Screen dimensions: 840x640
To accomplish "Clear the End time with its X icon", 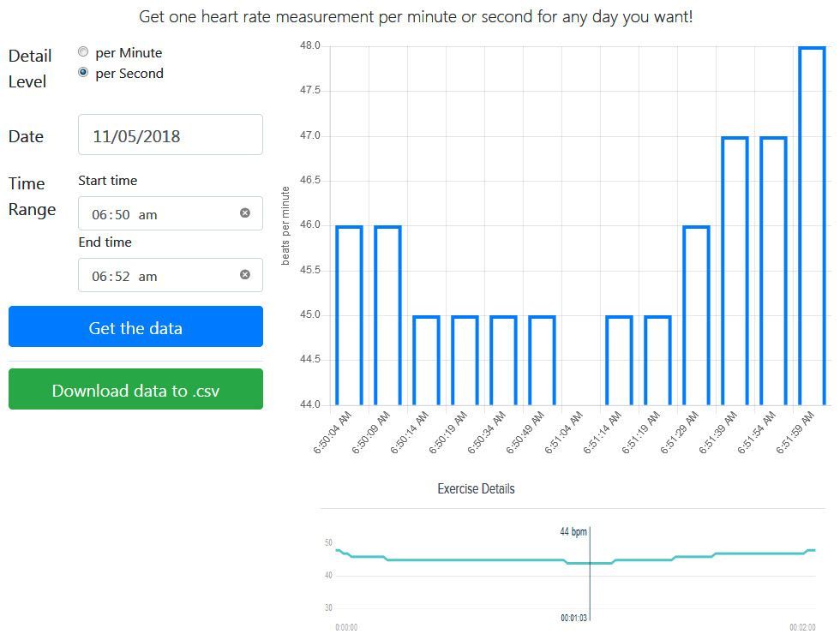I will point(245,275).
